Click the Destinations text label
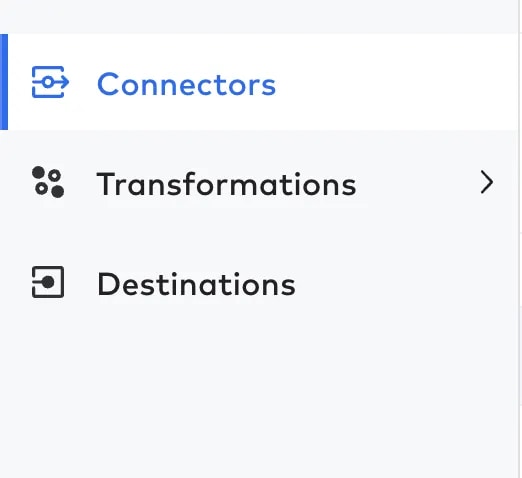 coord(196,284)
